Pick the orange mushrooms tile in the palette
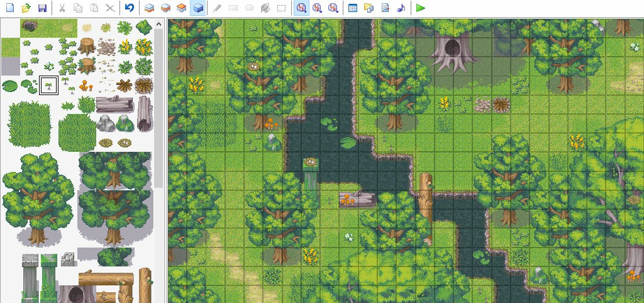Screen dimensions: 644x303 pyautogui.click(x=86, y=86)
